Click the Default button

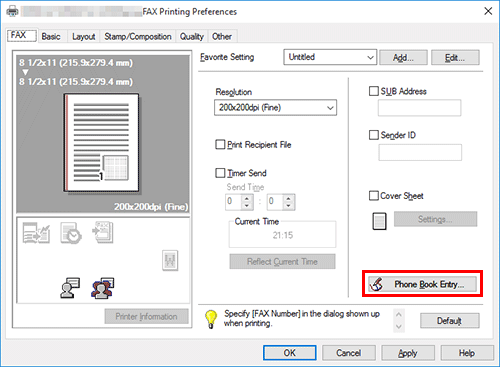tap(450, 321)
